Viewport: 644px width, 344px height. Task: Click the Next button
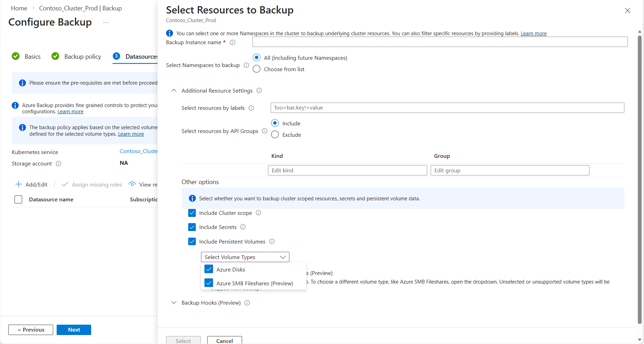(74, 330)
